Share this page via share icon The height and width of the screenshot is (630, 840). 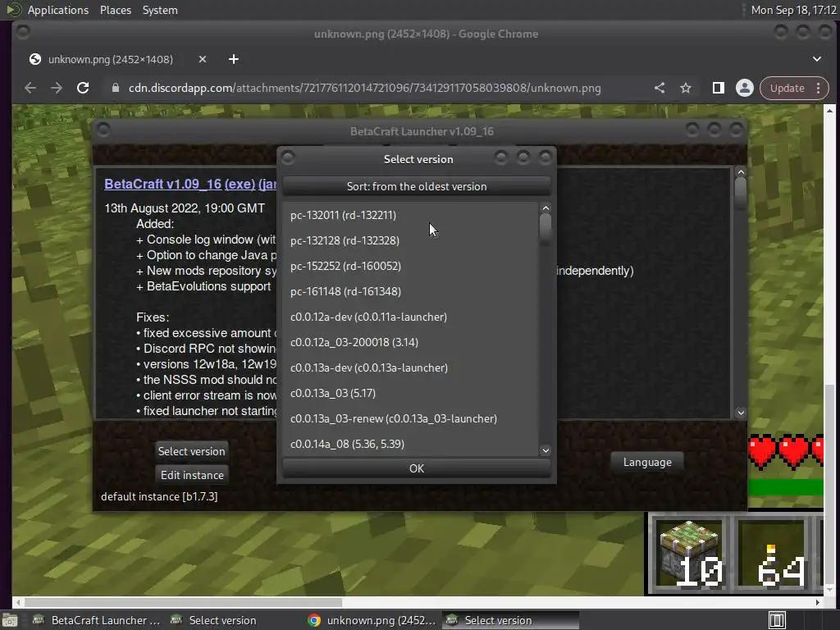coord(660,88)
